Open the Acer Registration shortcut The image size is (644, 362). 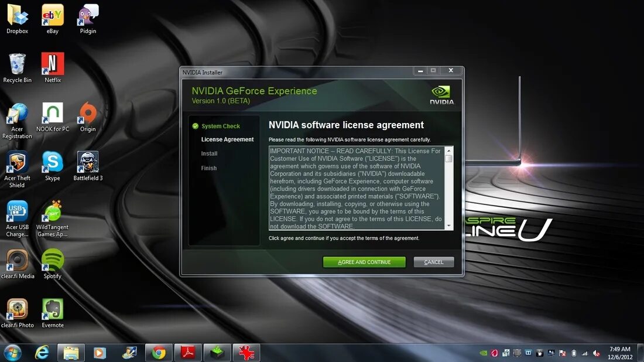click(x=17, y=121)
